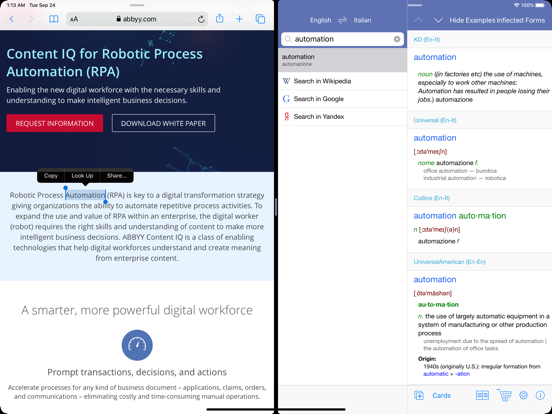The width and height of the screenshot is (552, 414).
Task: Follow the automatic link in Origin
Action: point(436,374)
